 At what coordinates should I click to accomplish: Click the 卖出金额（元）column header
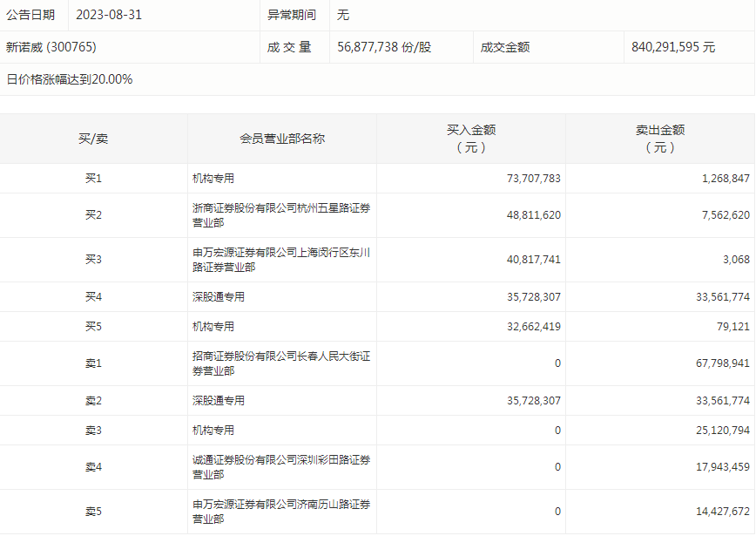[660, 139]
